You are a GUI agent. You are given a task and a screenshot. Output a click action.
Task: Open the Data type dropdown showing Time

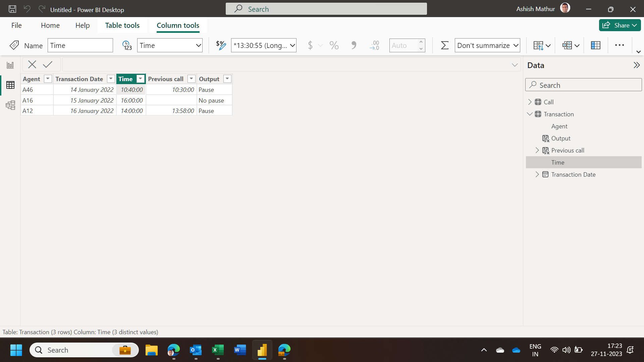point(170,45)
